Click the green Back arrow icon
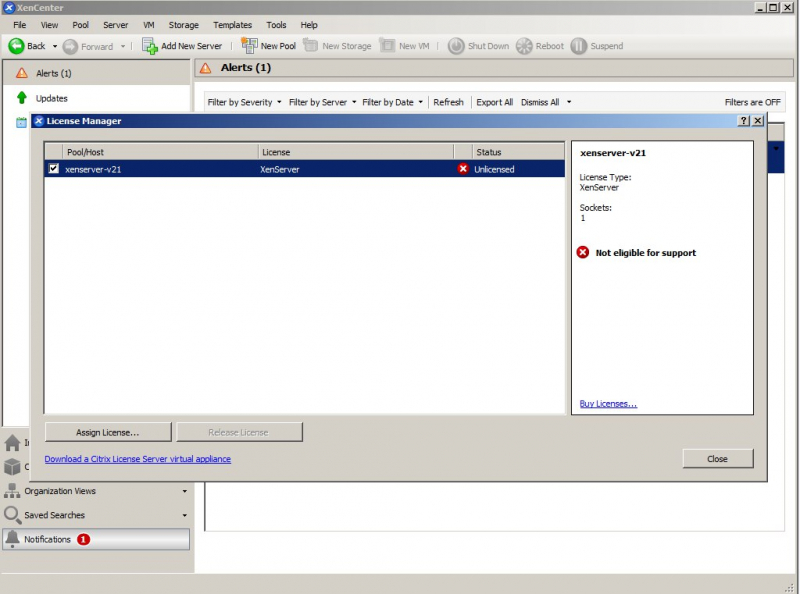The height and width of the screenshot is (594, 800). click(x=17, y=46)
